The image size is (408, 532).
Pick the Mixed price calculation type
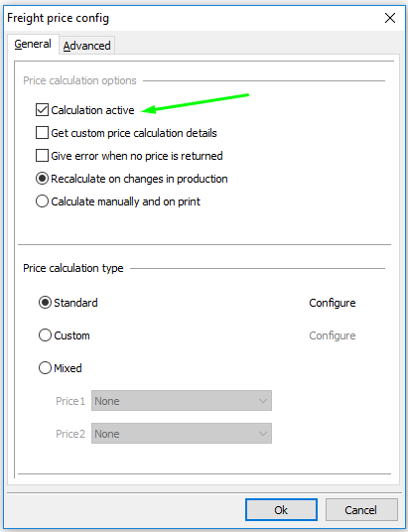(45, 368)
